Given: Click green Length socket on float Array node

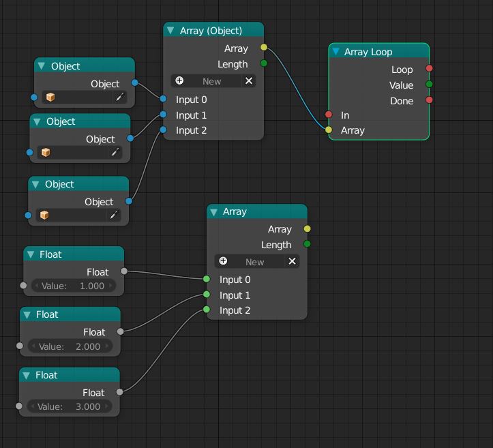Looking at the screenshot, I should [307, 244].
